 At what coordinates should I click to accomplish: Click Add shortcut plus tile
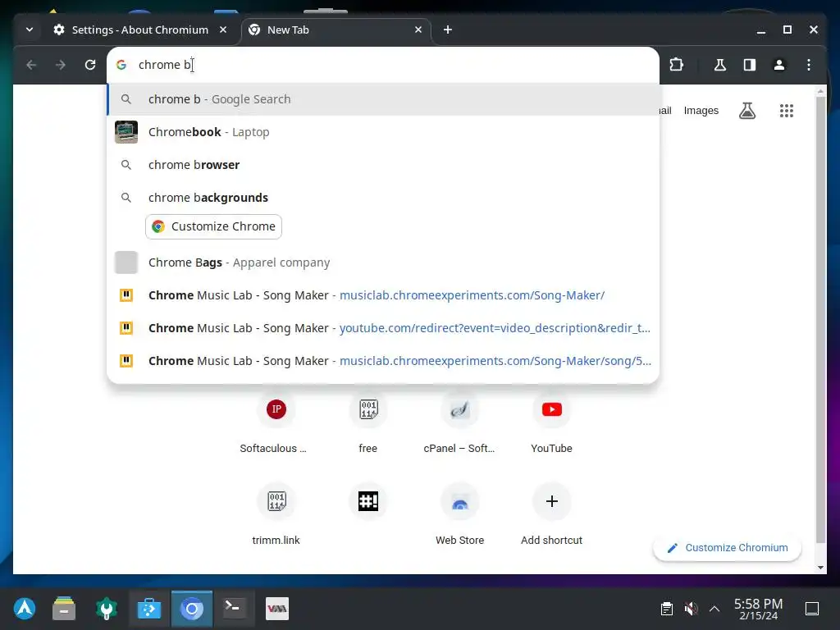pyautogui.click(x=552, y=515)
